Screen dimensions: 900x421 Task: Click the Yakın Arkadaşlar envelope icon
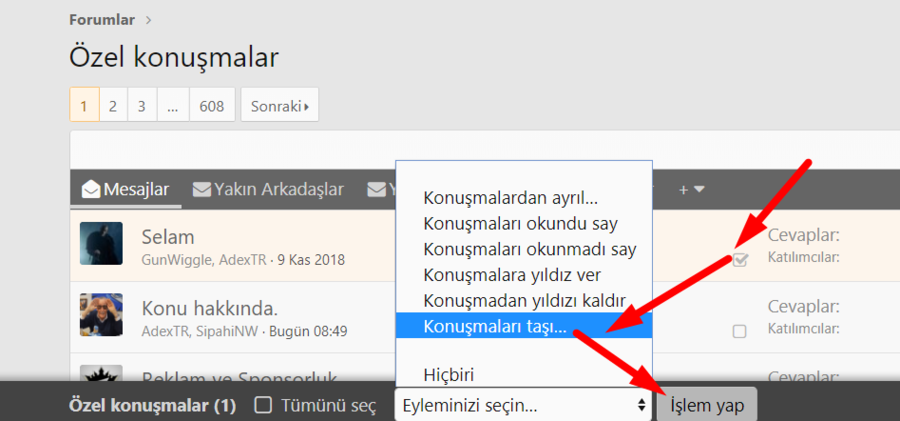(201, 189)
